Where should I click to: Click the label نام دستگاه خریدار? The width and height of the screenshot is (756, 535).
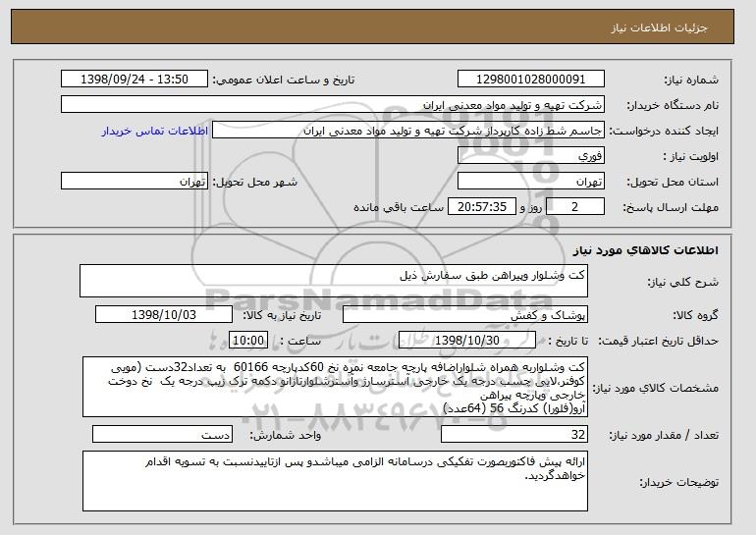coord(673,105)
